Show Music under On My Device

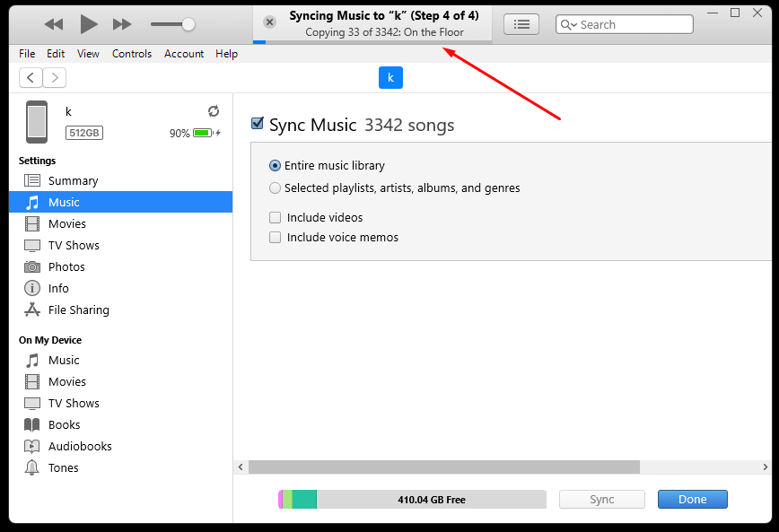tap(121, 360)
